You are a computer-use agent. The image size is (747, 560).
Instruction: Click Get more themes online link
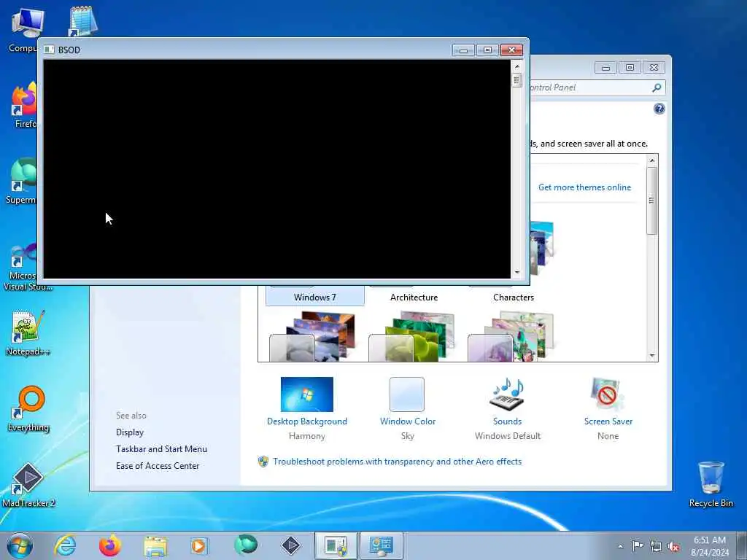[x=584, y=187]
